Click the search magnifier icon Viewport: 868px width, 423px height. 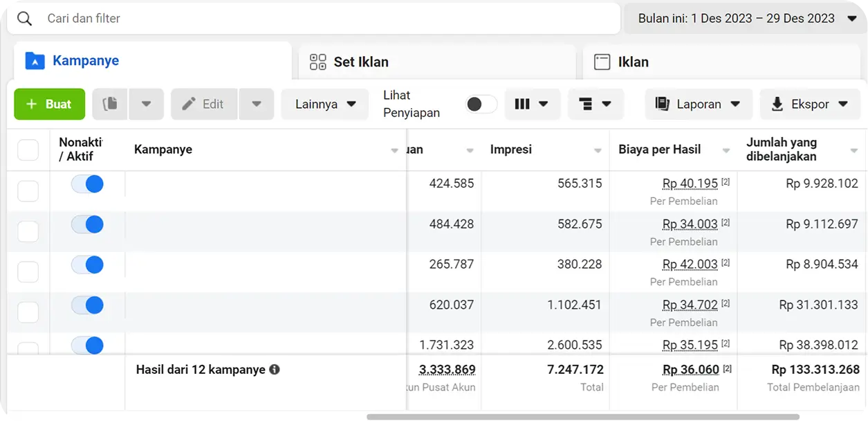point(25,19)
